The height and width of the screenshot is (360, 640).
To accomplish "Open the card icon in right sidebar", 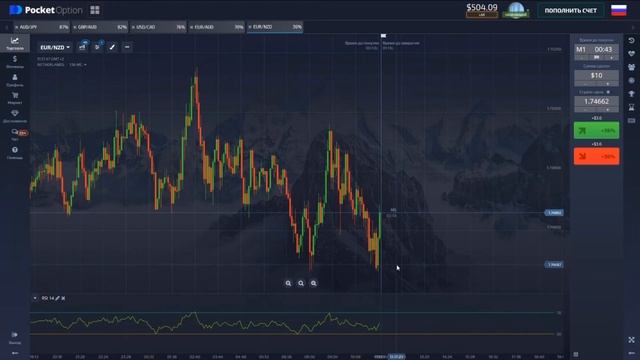I will tap(631, 120).
